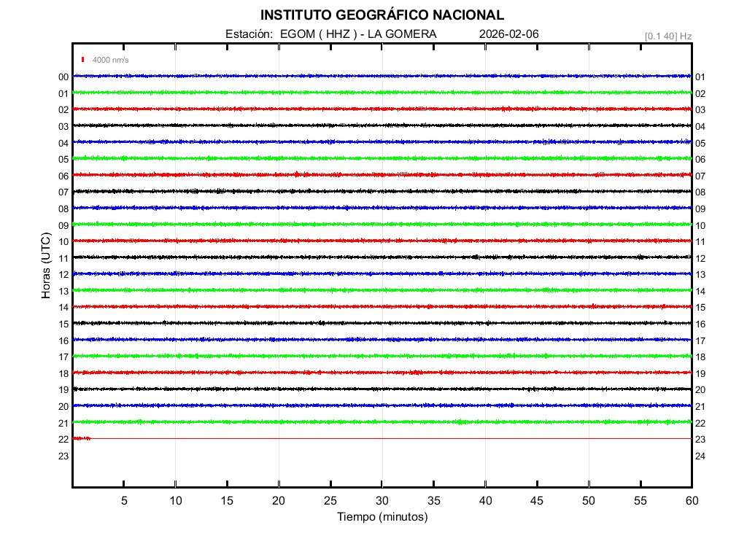Click the "[0.1 40] Hz" filter label
Viewport: 747px width, 560px height.
(667, 36)
